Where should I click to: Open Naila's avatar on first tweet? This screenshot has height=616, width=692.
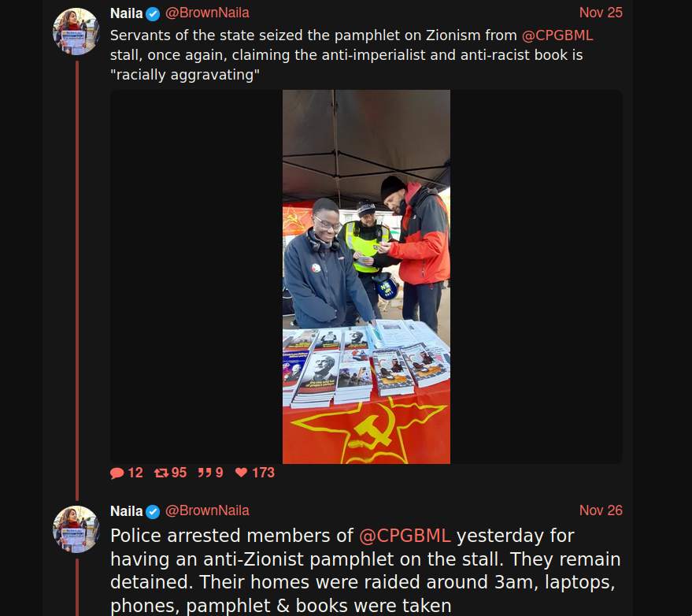click(76, 32)
